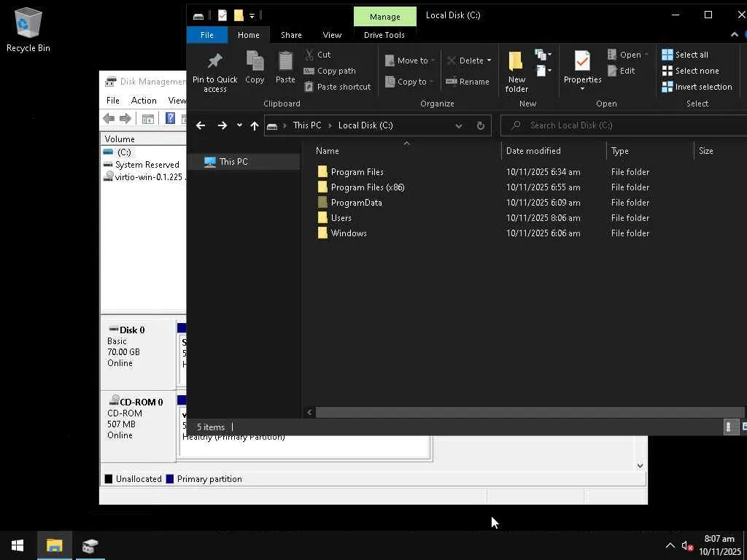
Task: Click Volume column header in Disk Management
Action: 120,139
